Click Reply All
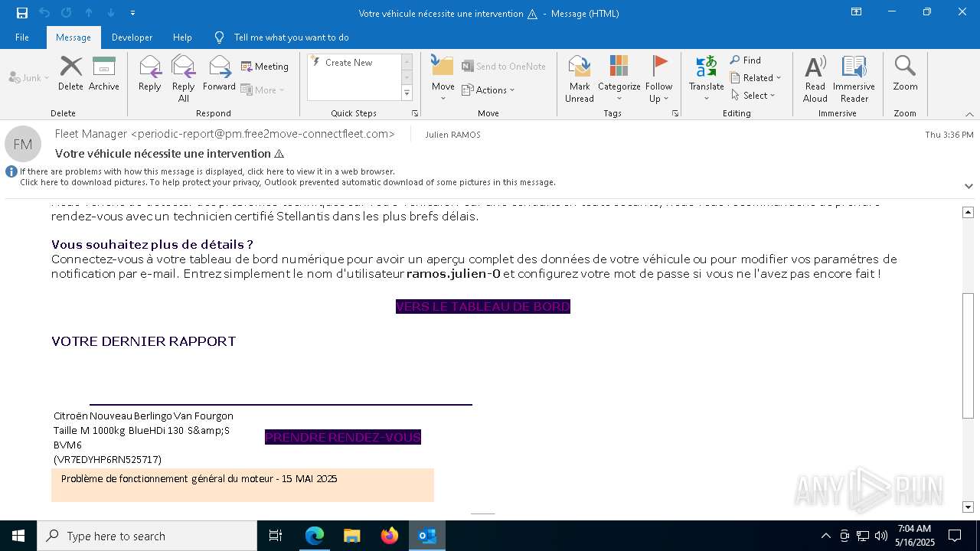980x551 pixels. [x=184, y=78]
